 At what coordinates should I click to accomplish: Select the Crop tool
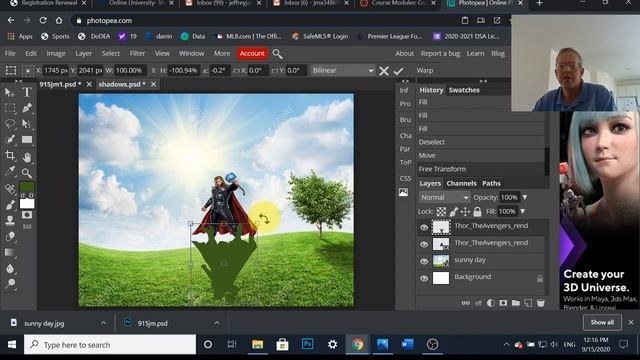pos(10,156)
